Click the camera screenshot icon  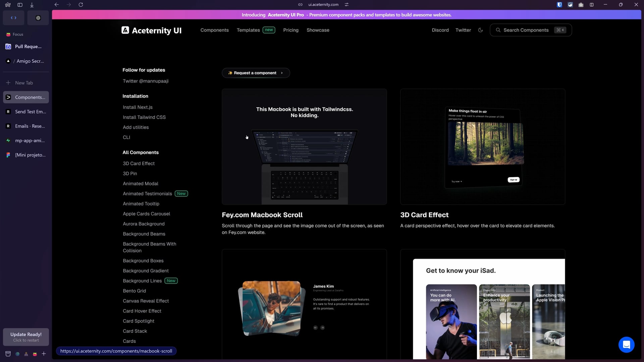[x=581, y=5]
